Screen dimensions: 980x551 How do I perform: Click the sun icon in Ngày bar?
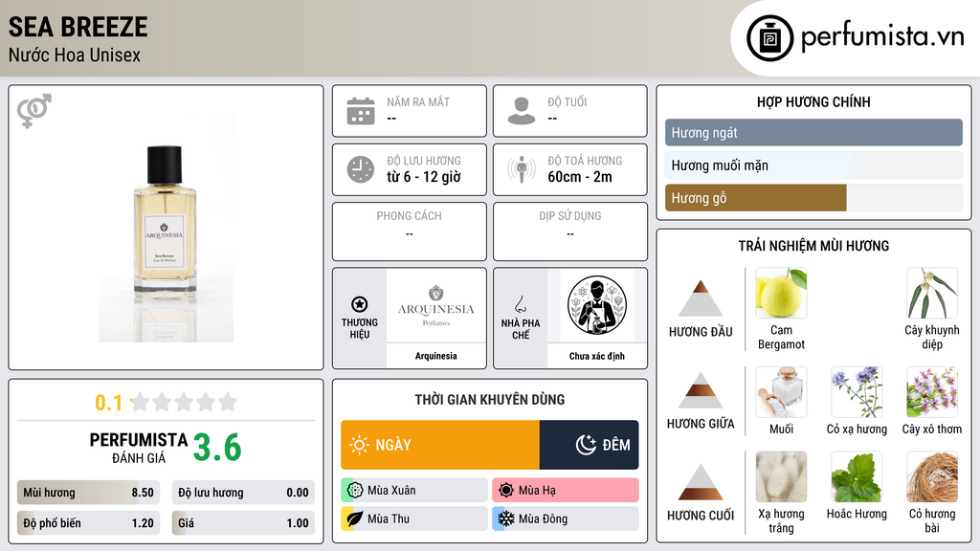359,445
